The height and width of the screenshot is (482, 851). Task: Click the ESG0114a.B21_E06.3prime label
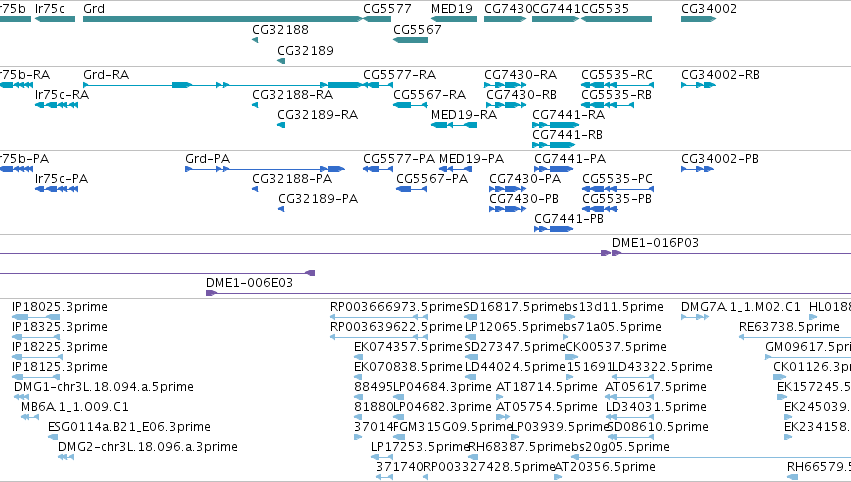coord(129,427)
